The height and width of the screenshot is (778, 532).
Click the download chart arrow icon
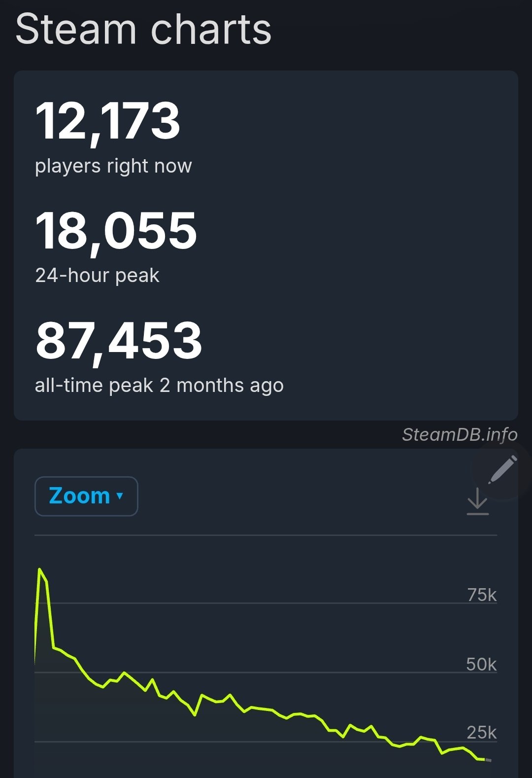pos(477,501)
